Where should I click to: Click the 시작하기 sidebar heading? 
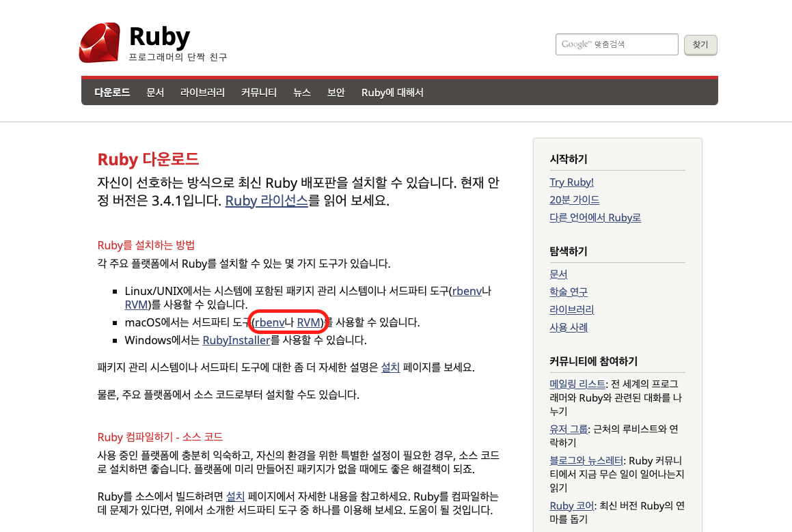[569, 159]
